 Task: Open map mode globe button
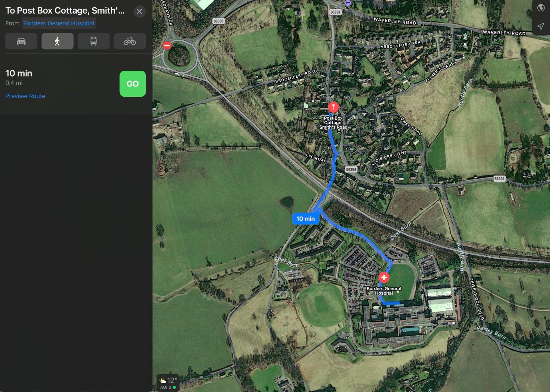(x=541, y=8)
